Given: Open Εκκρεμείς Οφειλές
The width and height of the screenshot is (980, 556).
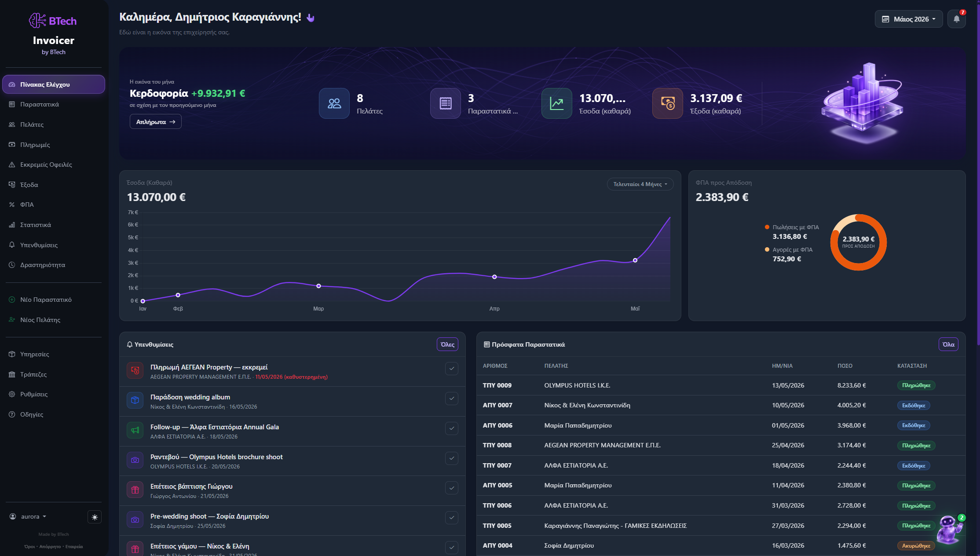Looking at the screenshot, I should click(x=54, y=165).
